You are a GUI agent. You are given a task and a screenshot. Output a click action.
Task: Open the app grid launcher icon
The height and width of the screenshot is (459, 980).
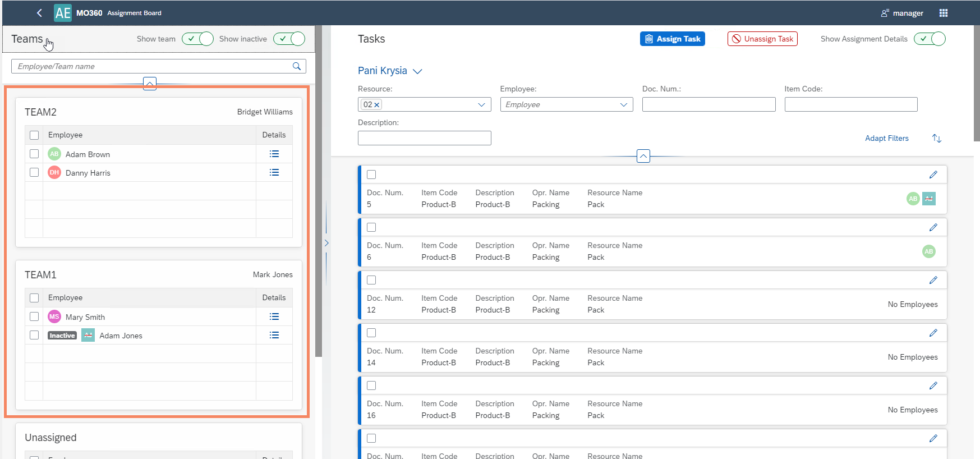click(943, 13)
